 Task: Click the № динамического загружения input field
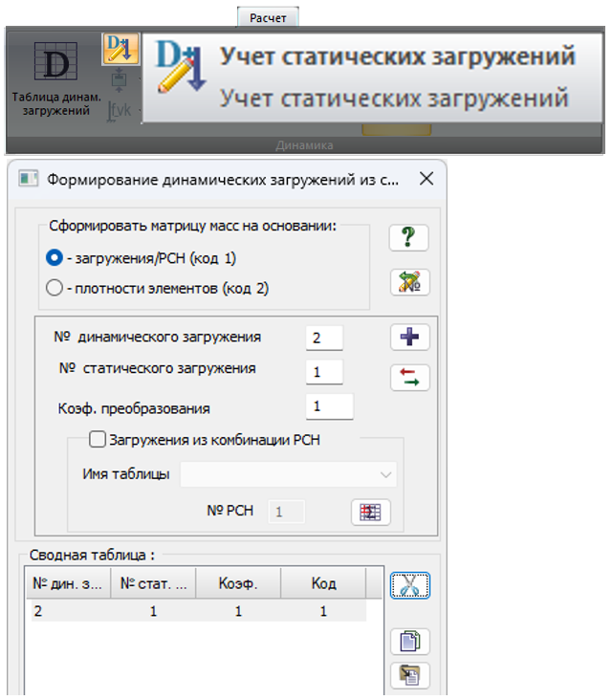click(324, 338)
